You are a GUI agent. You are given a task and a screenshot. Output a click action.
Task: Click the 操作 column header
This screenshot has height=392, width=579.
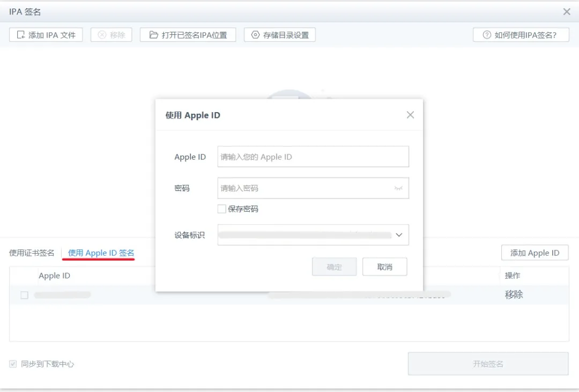pyautogui.click(x=512, y=276)
